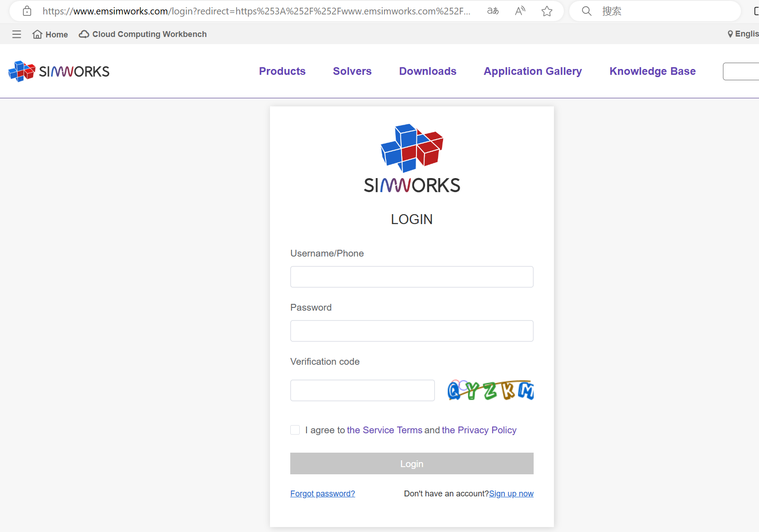Click the Sign up now link

511,494
